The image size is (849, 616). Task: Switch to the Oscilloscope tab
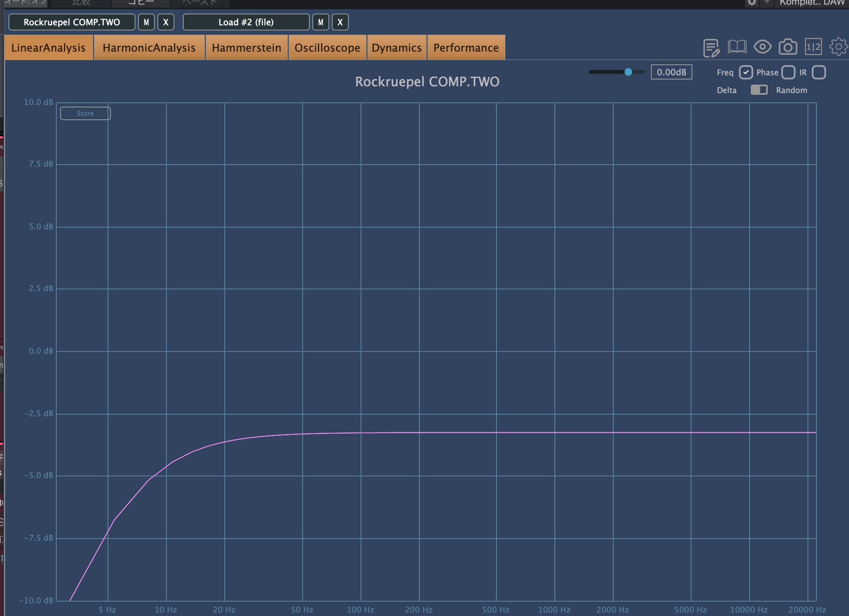pyautogui.click(x=327, y=47)
